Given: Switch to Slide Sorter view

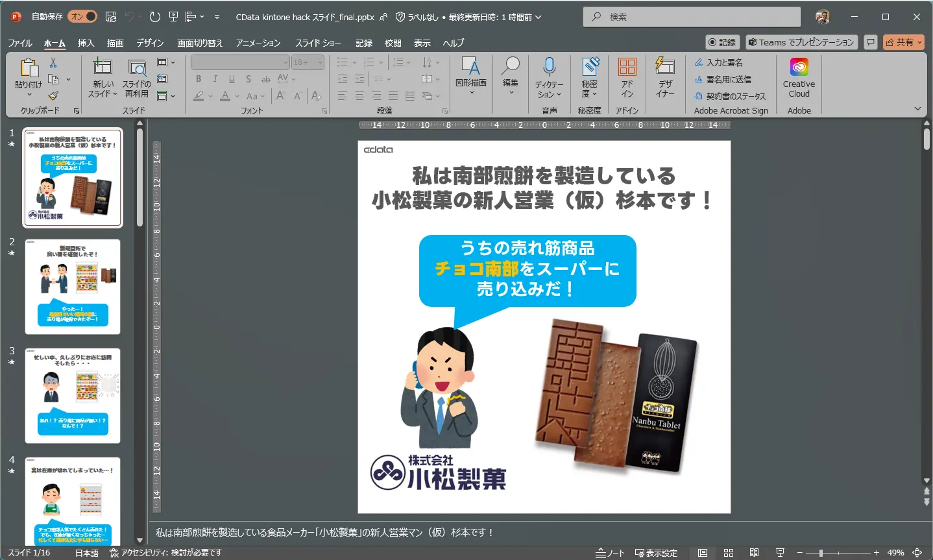Looking at the screenshot, I should (729, 553).
